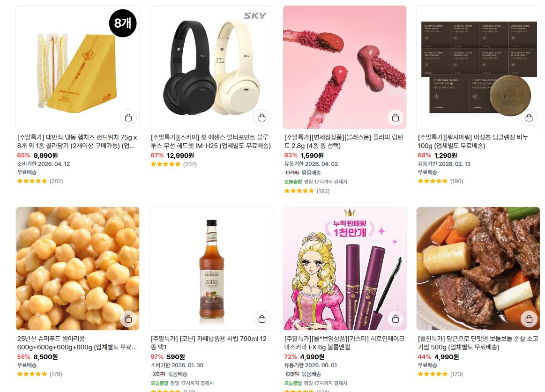
Task: Open the SKY headphones product image
Action: click(211, 67)
